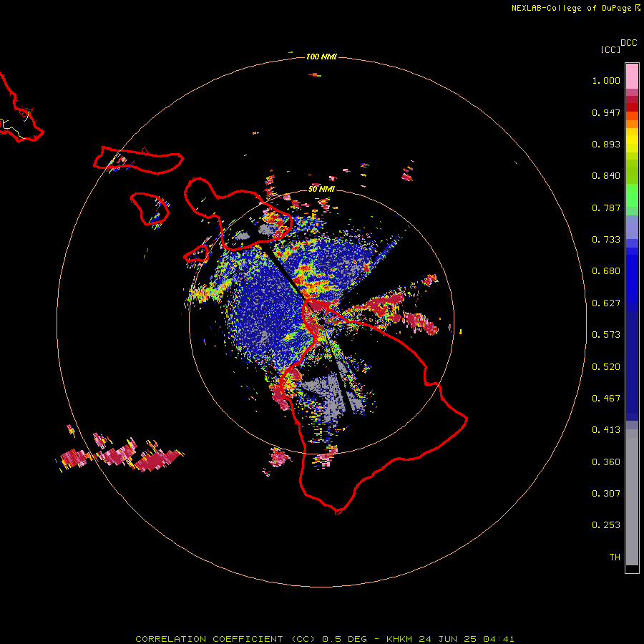Click the [CC] legend unit label
The image size is (644, 644).
click(x=610, y=49)
